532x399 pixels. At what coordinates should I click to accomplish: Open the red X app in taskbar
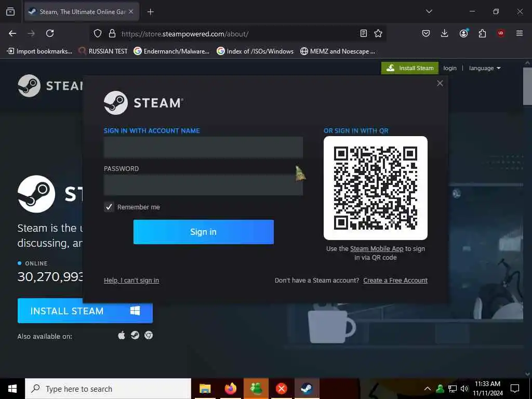281,389
